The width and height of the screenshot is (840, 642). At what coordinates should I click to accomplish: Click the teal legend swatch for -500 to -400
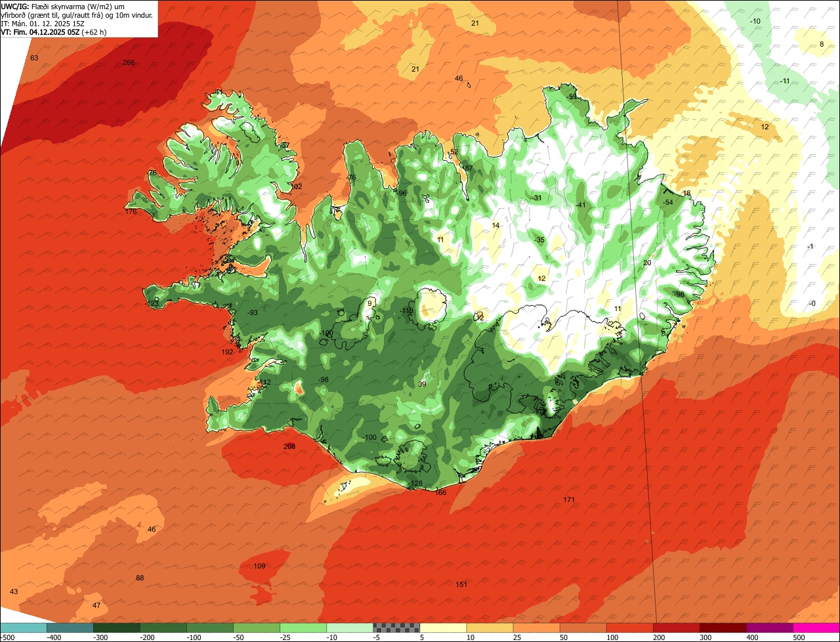click(x=23, y=628)
